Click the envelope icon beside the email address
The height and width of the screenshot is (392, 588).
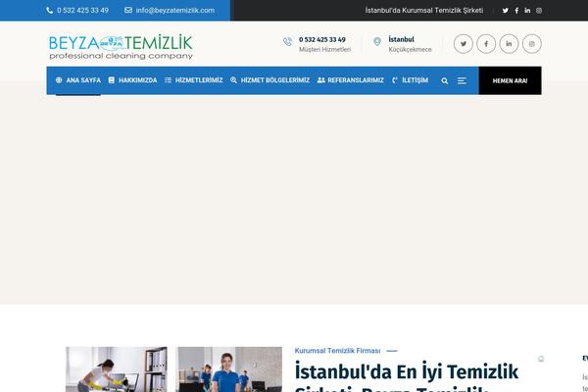pyautogui.click(x=128, y=10)
